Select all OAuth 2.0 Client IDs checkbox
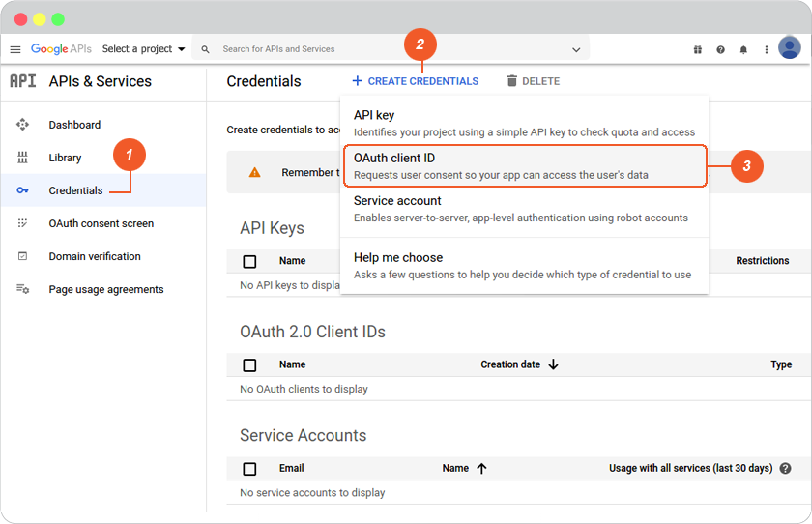Image resolution: width=812 pixels, height=524 pixels. 249,365
